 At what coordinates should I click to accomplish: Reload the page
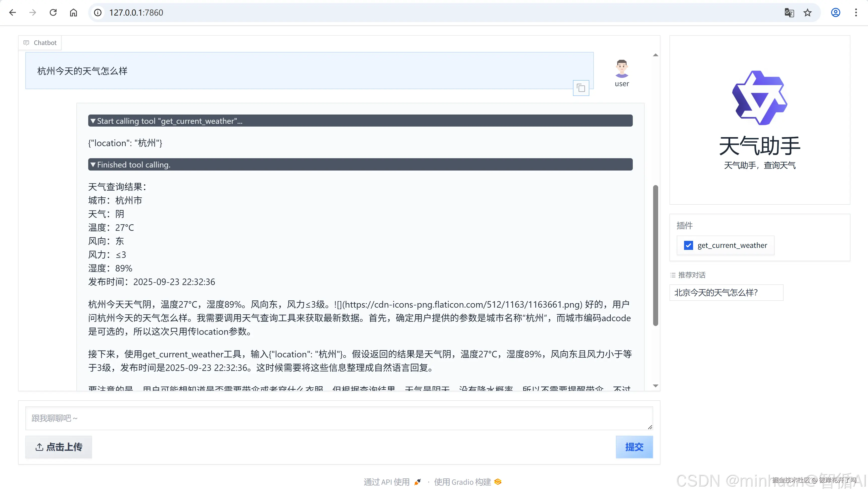(53, 13)
